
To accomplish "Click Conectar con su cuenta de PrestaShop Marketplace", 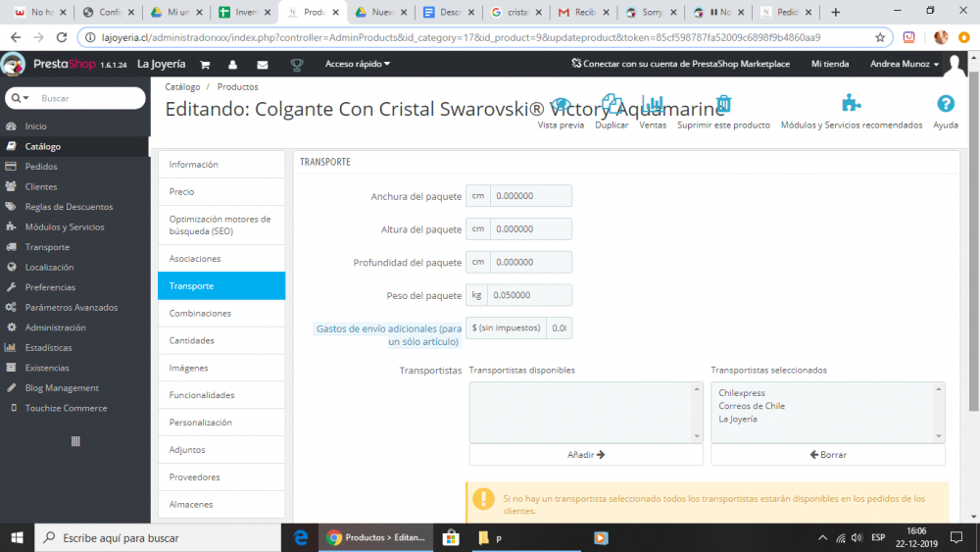I will pyautogui.click(x=681, y=64).
